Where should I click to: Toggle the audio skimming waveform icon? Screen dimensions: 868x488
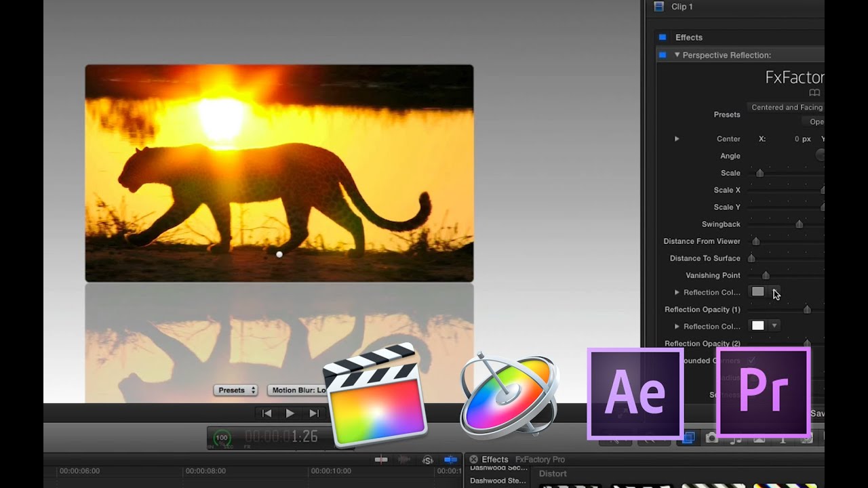click(x=404, y=460)
